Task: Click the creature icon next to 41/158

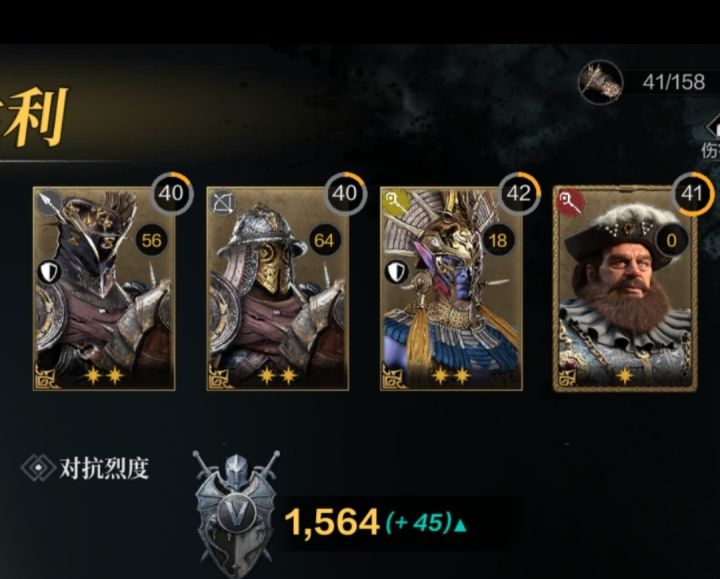Action: [x=601, y=82]
